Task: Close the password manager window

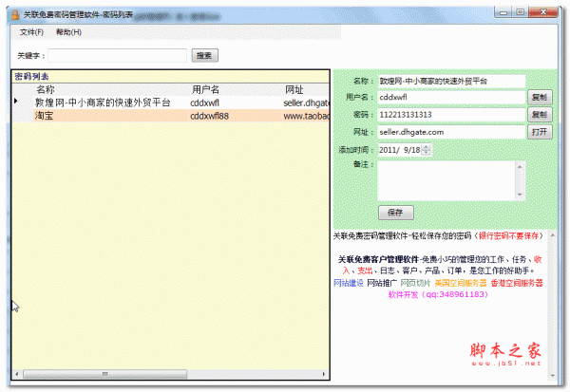Action: (x=543, y=12)
